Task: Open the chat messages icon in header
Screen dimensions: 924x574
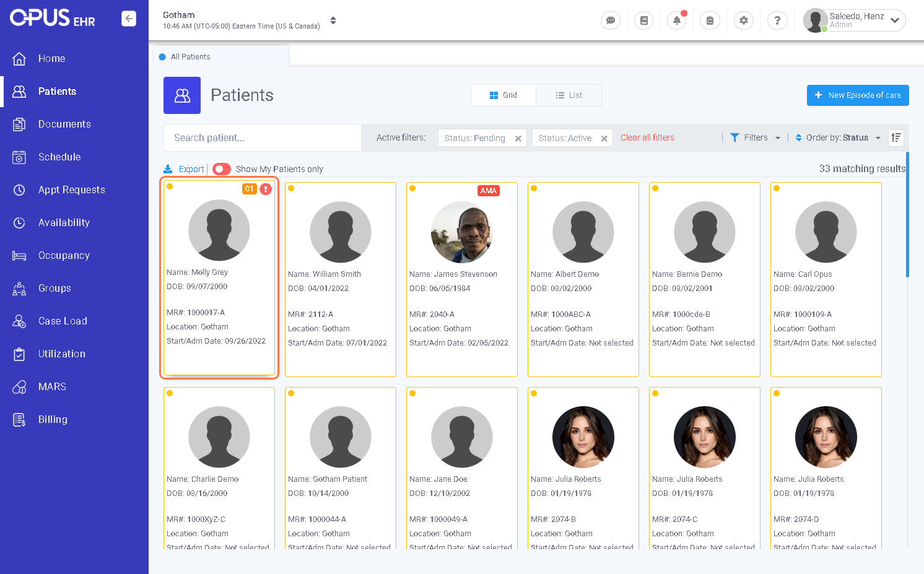Action: [x=611, y=20]
